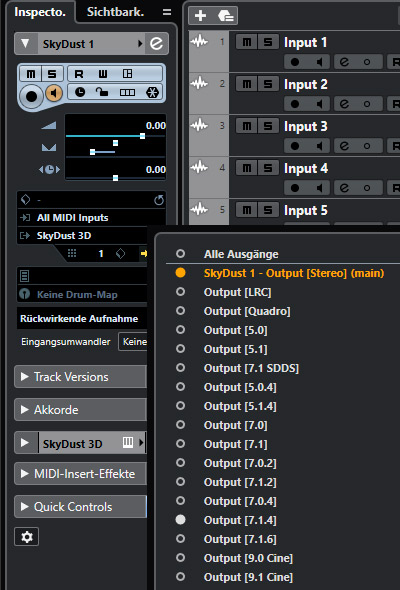
Task: Open channel settings for Input 1 track
Action: [344, 62]
